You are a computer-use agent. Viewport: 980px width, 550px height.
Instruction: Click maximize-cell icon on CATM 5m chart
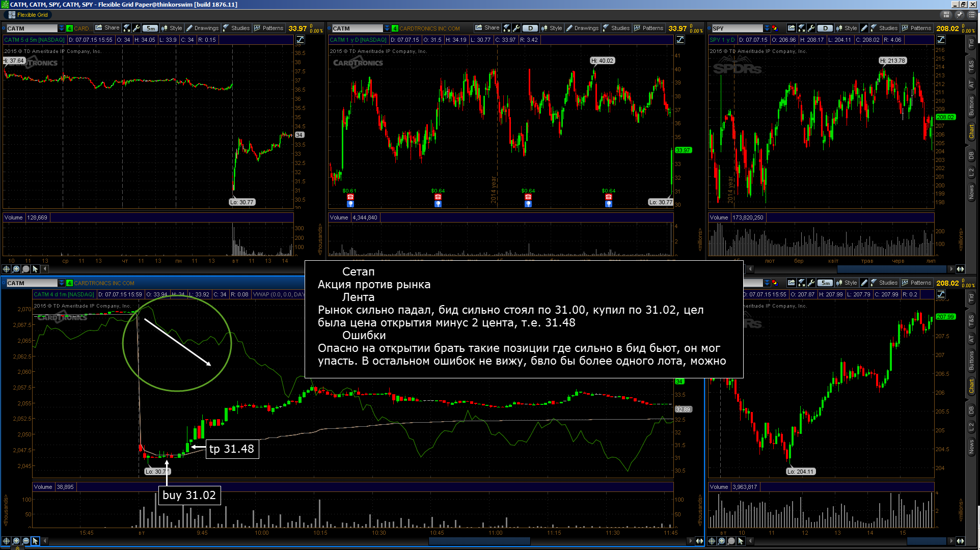[x=127, y=28]
